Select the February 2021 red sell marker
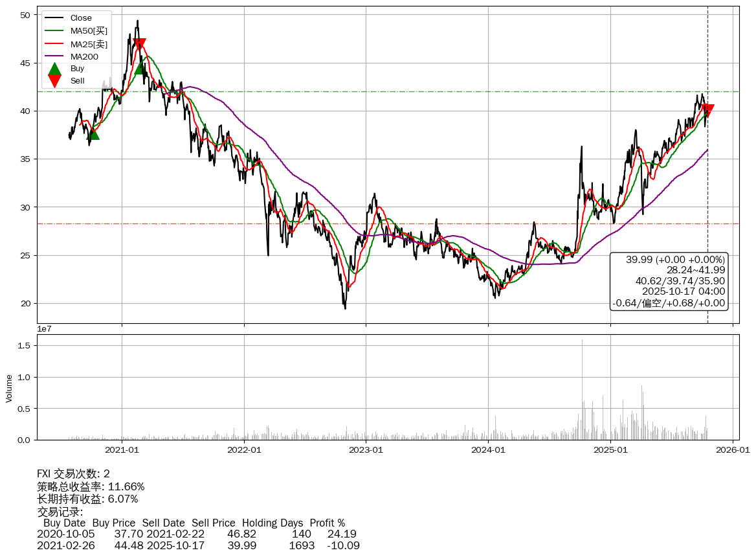The width and height of the screenshot is (756, 557). coord(139,45)
